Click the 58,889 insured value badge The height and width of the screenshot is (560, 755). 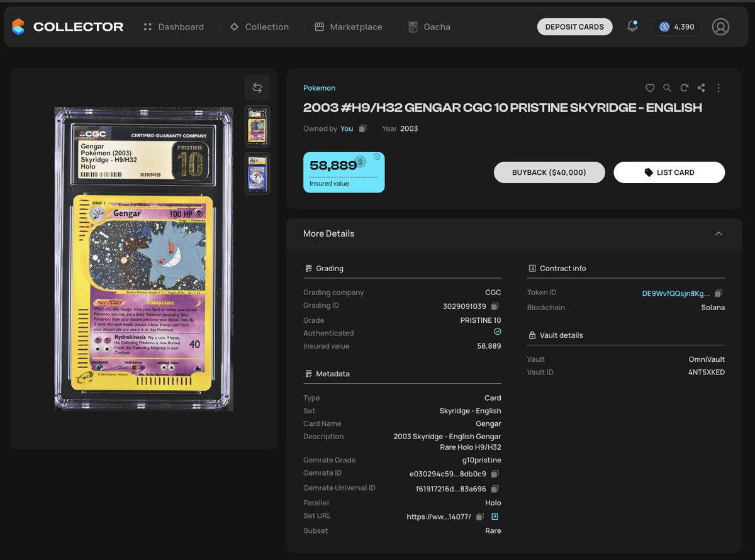[344, 172]
